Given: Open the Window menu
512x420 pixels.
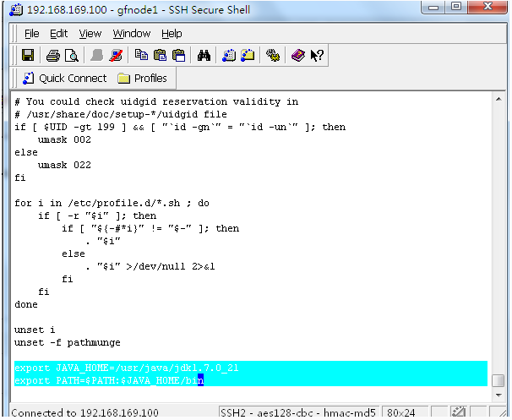Looking at the screenshot, I should (x=131, y=33).
